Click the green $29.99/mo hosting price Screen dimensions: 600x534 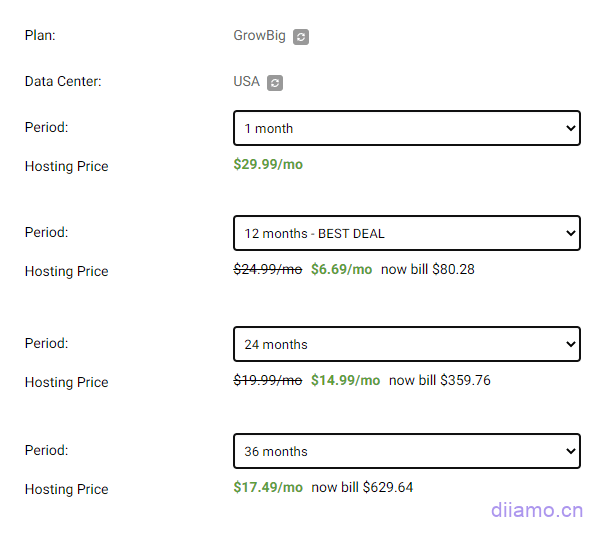pyautogui.click(x=268, y=164)
